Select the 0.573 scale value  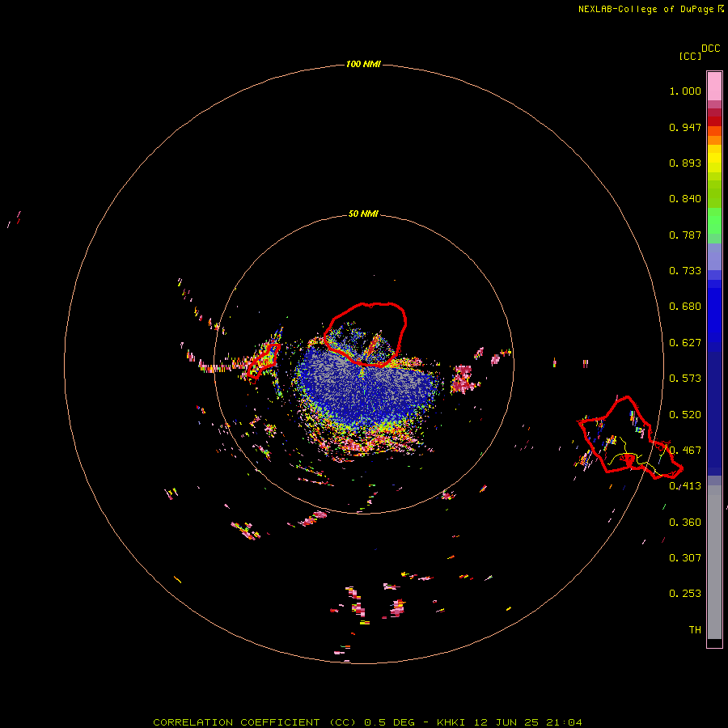(x=685, y=379)
